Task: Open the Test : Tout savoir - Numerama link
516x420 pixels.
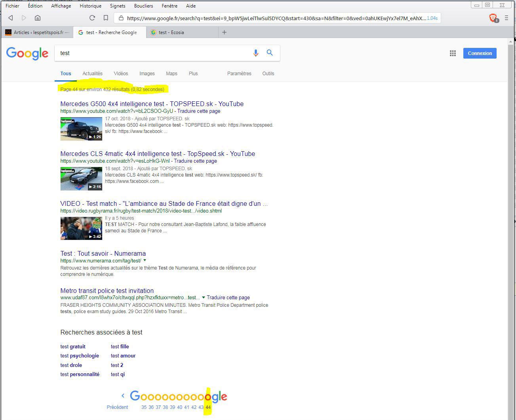Action: click(x=103, y=253)
